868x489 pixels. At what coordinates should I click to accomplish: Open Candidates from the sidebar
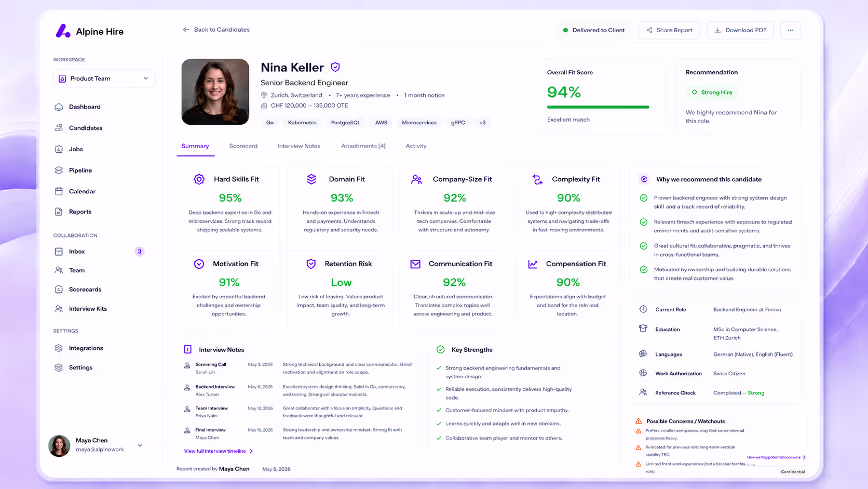click(x=86, y=128)
